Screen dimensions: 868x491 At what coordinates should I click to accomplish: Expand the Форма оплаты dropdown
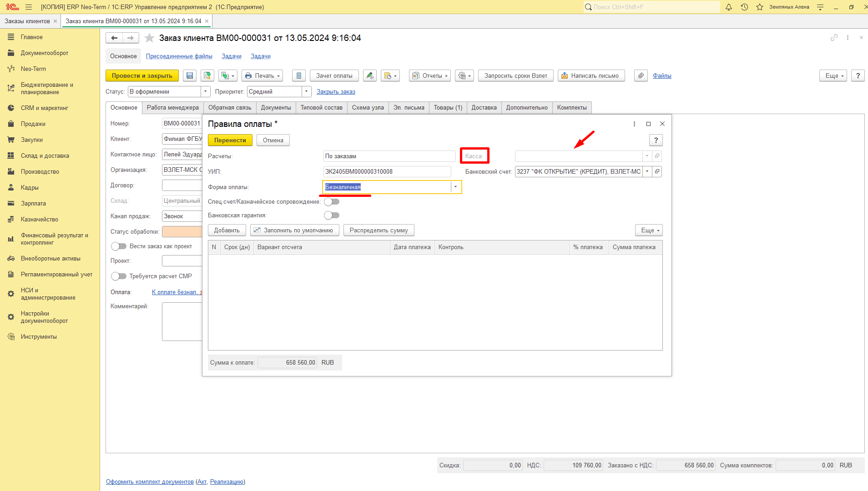click(x=456, y=187)
